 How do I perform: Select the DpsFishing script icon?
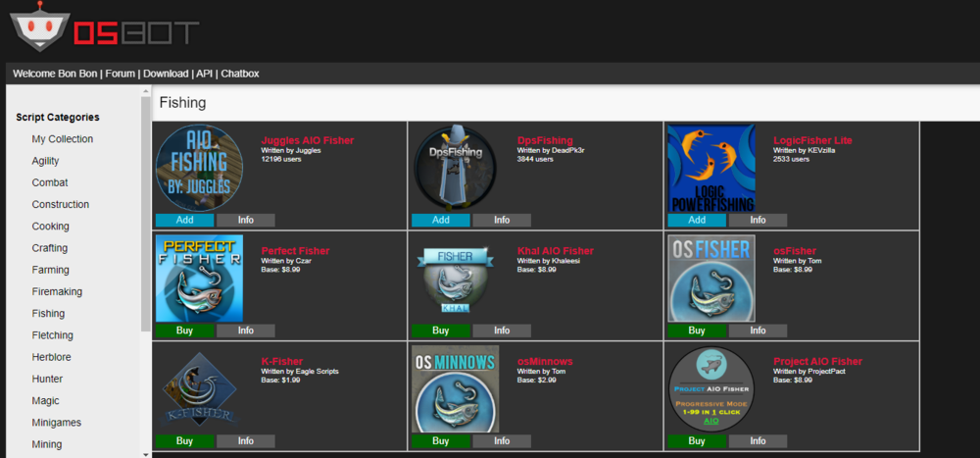tap(455, 168)
